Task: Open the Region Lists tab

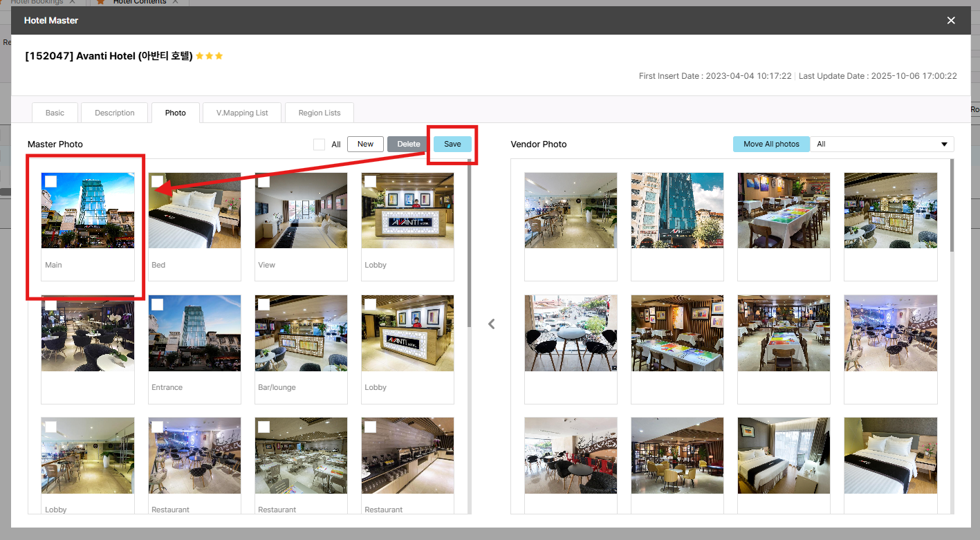Action: (x=320, y=113)
